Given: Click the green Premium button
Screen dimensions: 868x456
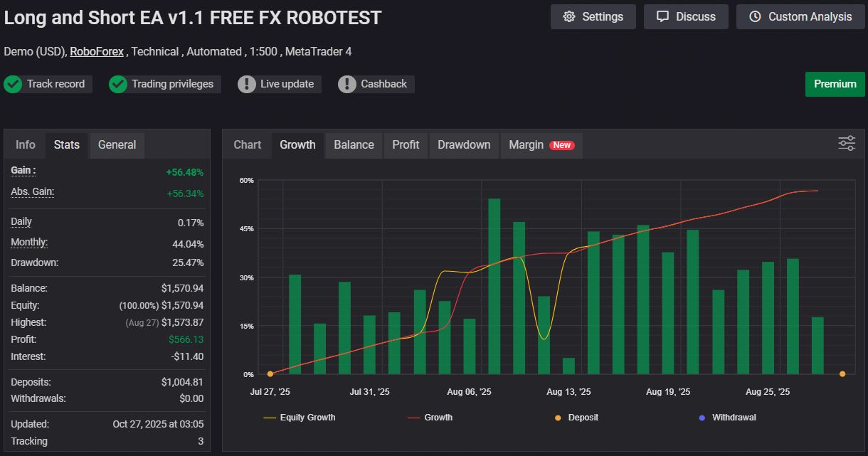Looking at the screenshot, I should (x=835, y=84).
